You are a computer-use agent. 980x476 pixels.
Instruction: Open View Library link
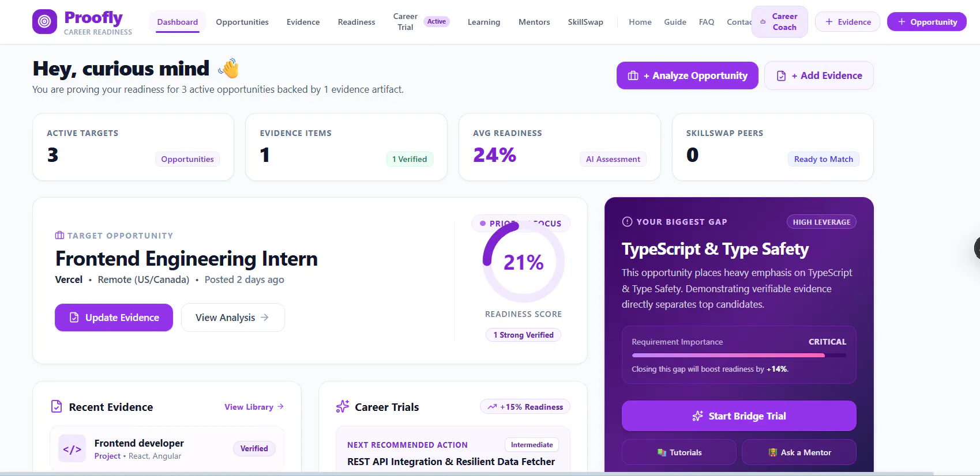254,407
